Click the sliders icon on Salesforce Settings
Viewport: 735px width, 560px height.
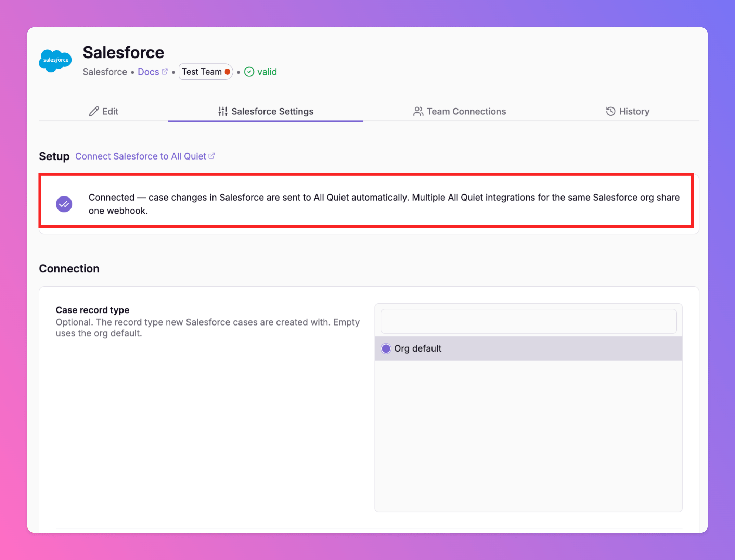point(223,111)
